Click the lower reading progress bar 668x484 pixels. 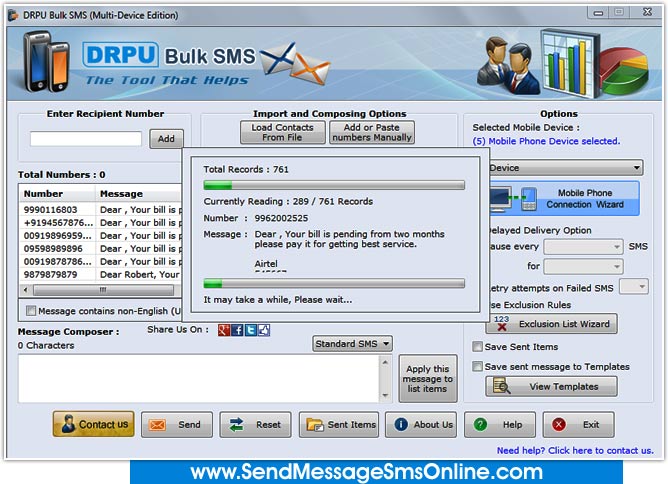point(334,283)
